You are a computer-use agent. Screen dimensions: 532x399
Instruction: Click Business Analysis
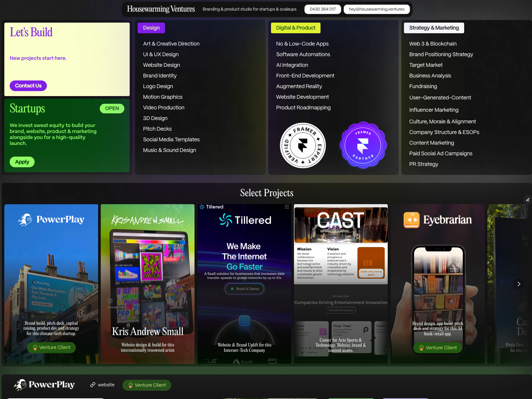430,76
